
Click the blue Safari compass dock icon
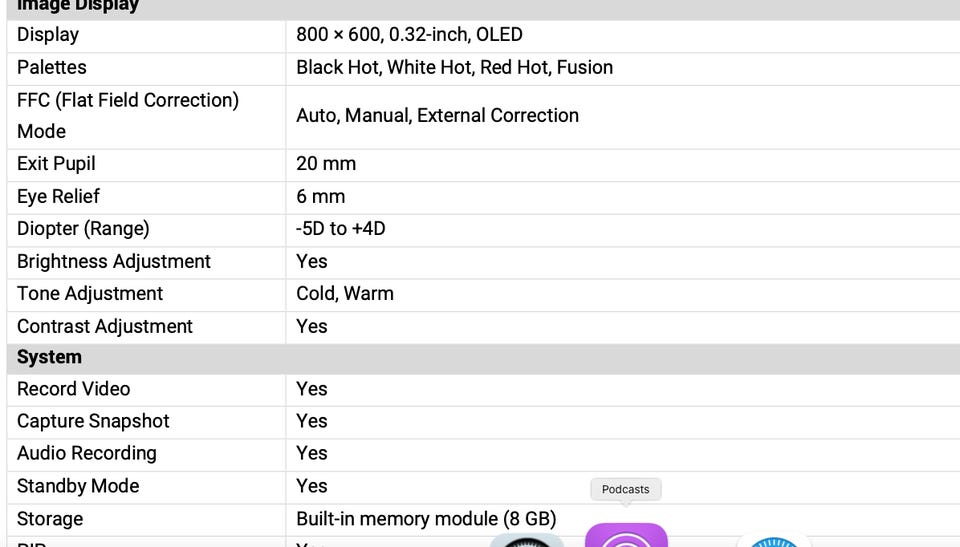tap(773, 541)
